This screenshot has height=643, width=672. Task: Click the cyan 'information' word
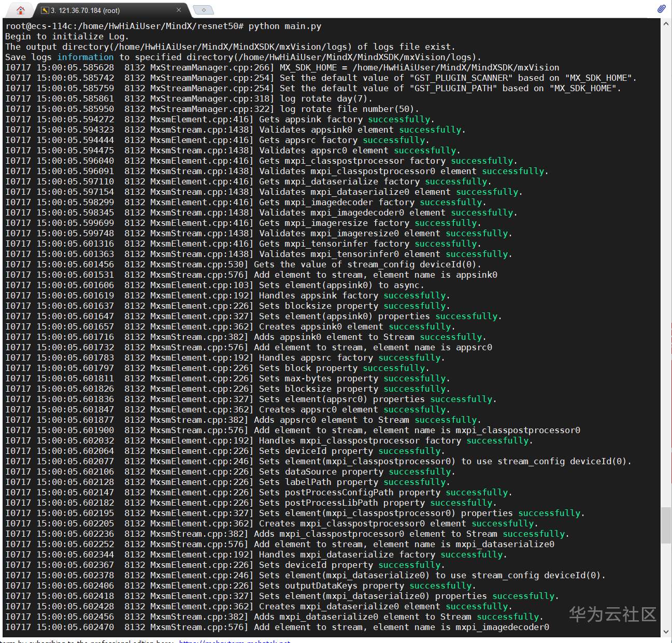[85, 57]
